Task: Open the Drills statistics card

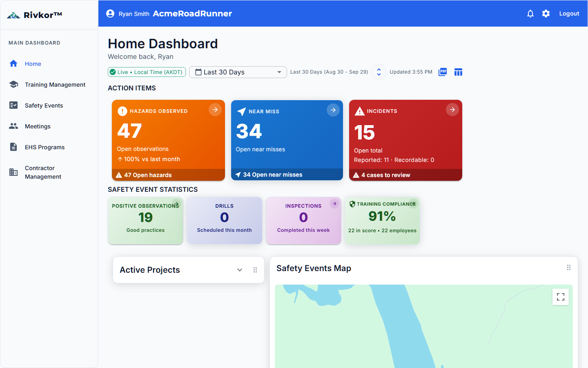Action: click(225, 221)
